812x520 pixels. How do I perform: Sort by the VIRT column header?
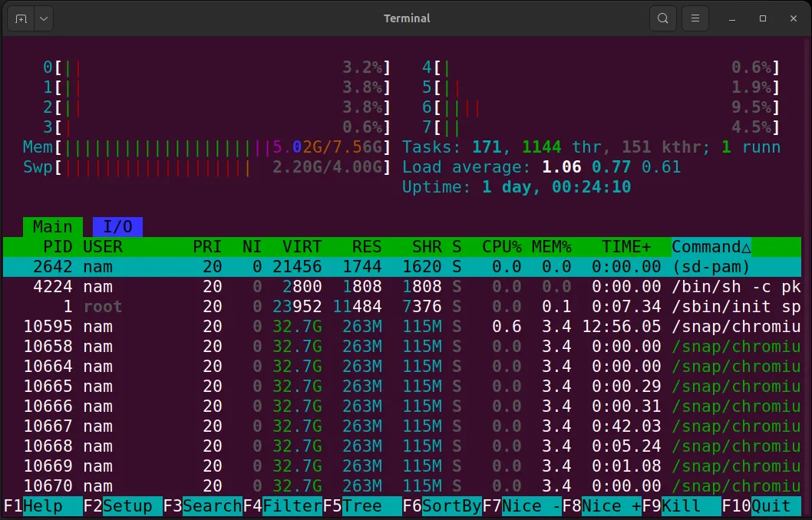(x=302, y=247)
